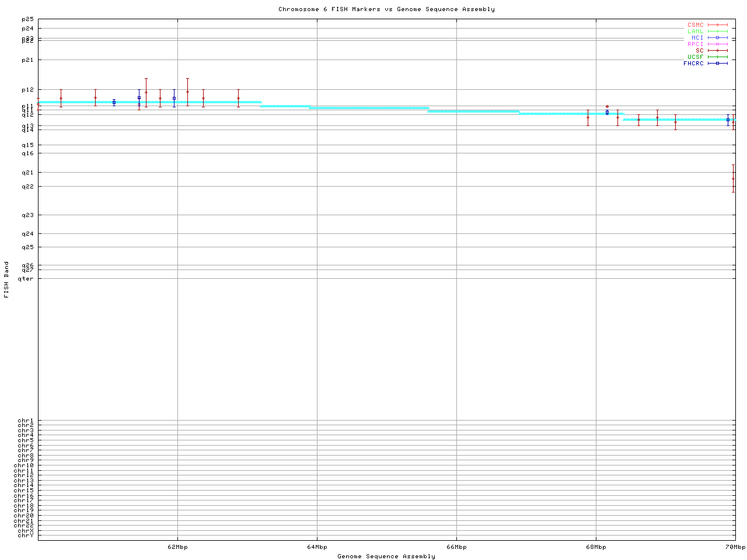Click the chr1 row label
Viewport: 747px width, 560px height.
tap(26, 421)
